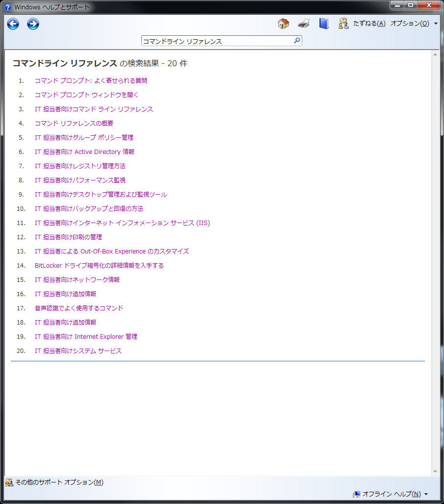Open IT 担当者向けコマンド ライン リファレンス

[94, 109]
